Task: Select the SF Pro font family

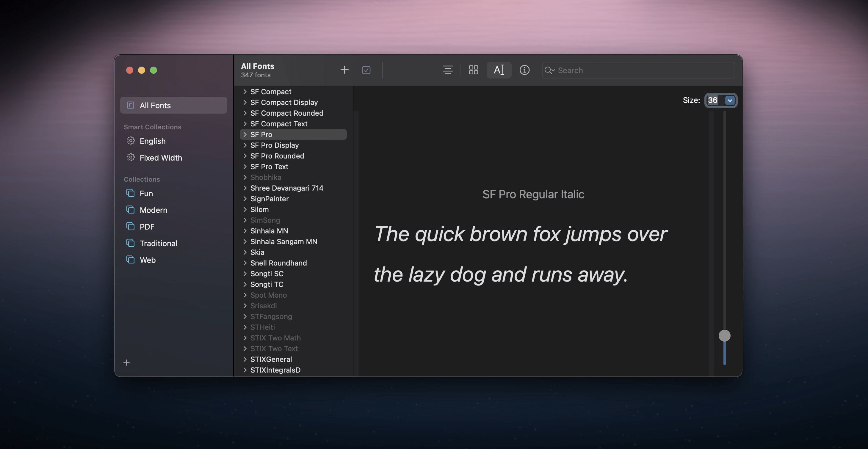Action: coord(262,134)
